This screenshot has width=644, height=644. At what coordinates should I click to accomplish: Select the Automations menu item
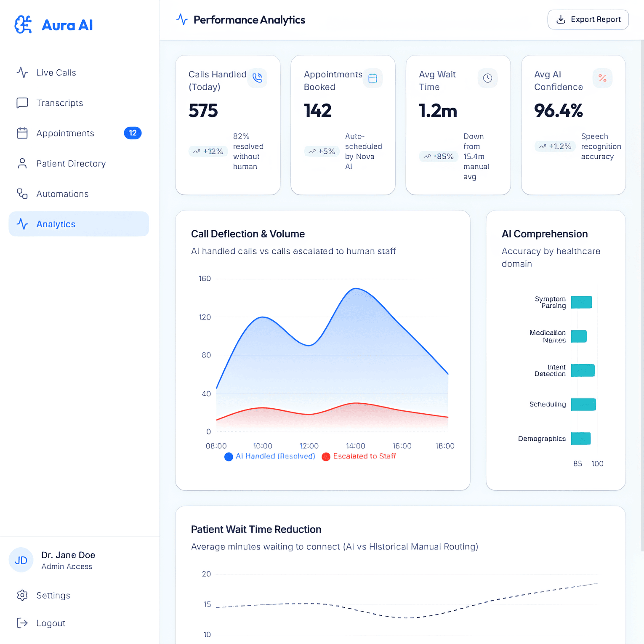[62, 194]
